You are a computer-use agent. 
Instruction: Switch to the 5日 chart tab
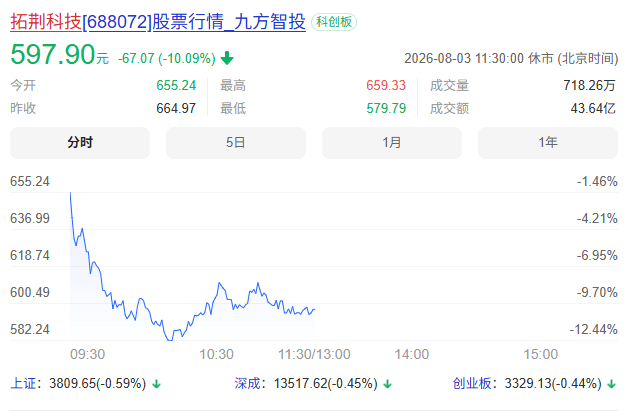click(236, 143)
